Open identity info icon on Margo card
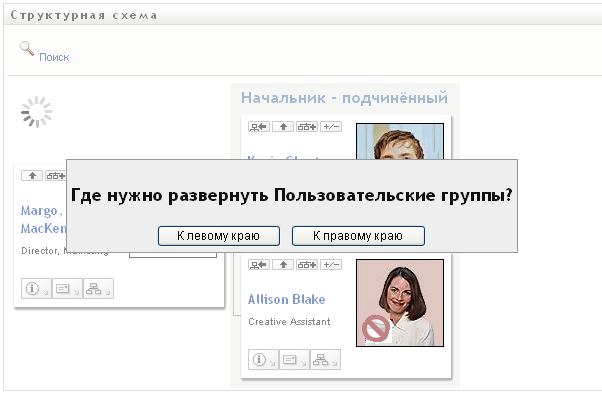 [36, 289]
